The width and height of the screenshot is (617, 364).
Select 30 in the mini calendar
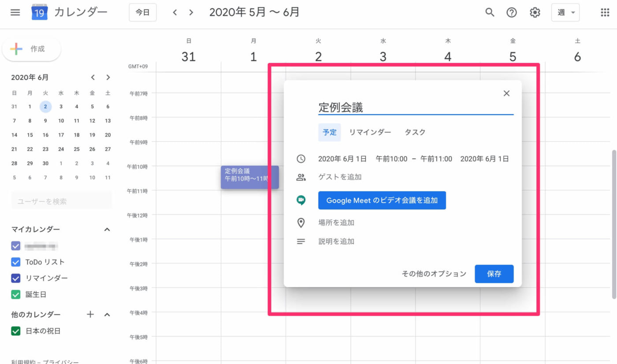click(45, 163)
